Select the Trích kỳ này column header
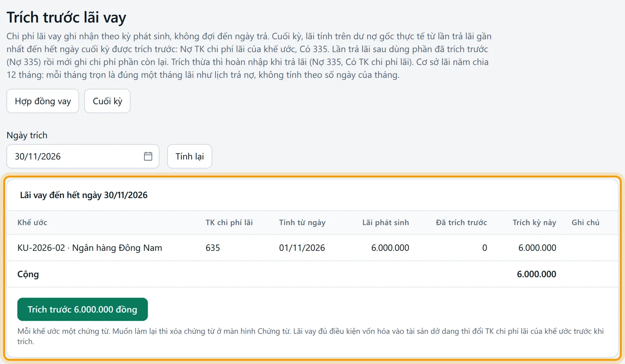The height and width of the screenshot is (364, 625). (x=534, y=223)
